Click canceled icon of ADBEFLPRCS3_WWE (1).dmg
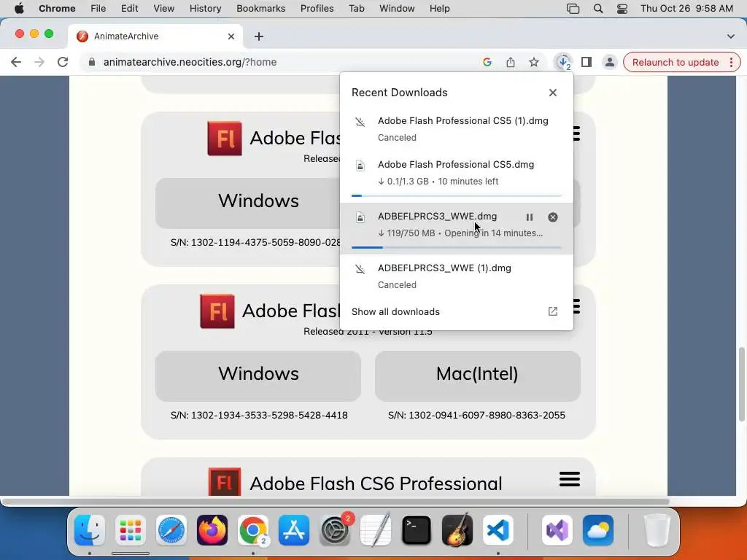 click(360, 269)
